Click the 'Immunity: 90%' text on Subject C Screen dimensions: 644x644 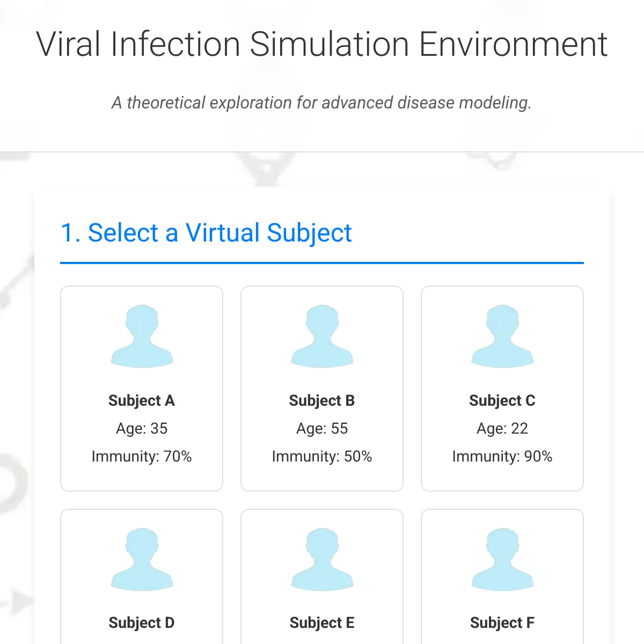click(502, 456)
